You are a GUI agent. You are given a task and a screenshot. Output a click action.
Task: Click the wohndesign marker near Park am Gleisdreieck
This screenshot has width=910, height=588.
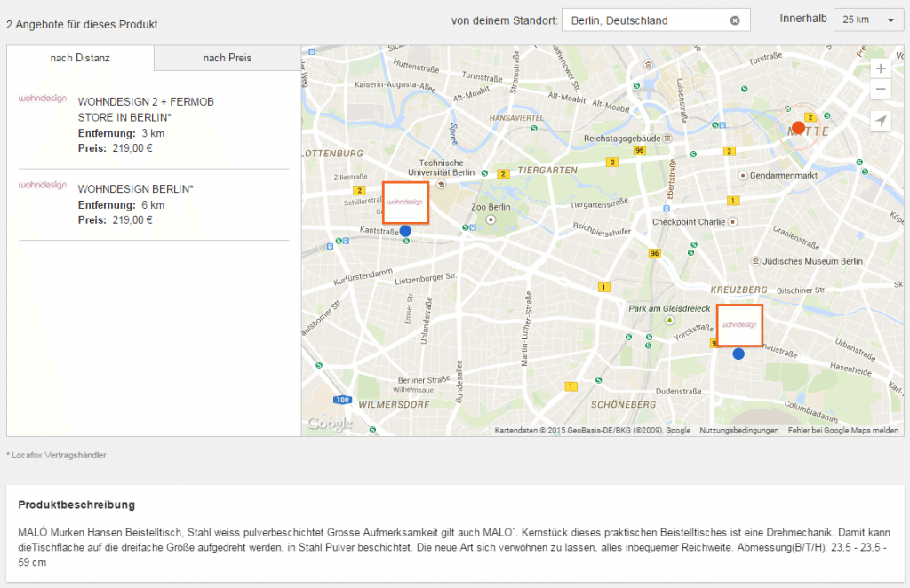[x=738, y=325]
